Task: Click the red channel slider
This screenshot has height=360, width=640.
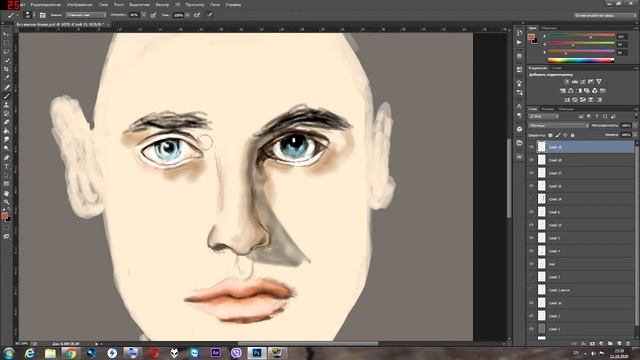Action: point(581,36)
